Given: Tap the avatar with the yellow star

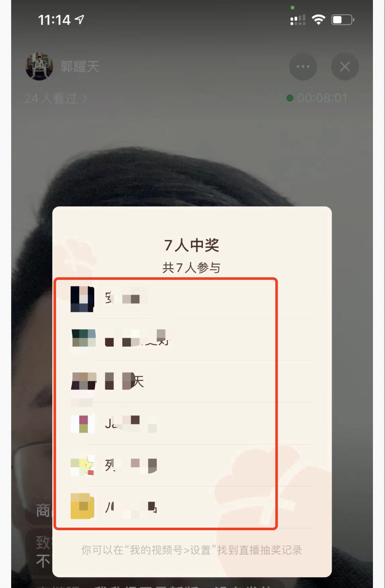Looking at the screenshot, I should point(82,466).
